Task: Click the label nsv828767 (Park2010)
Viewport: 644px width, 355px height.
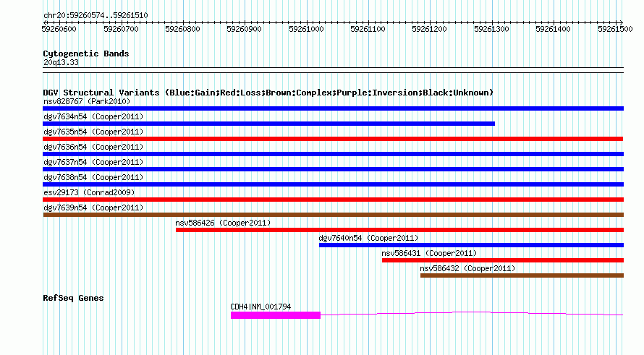Action: pyautogui.click(x=87, y=101)
